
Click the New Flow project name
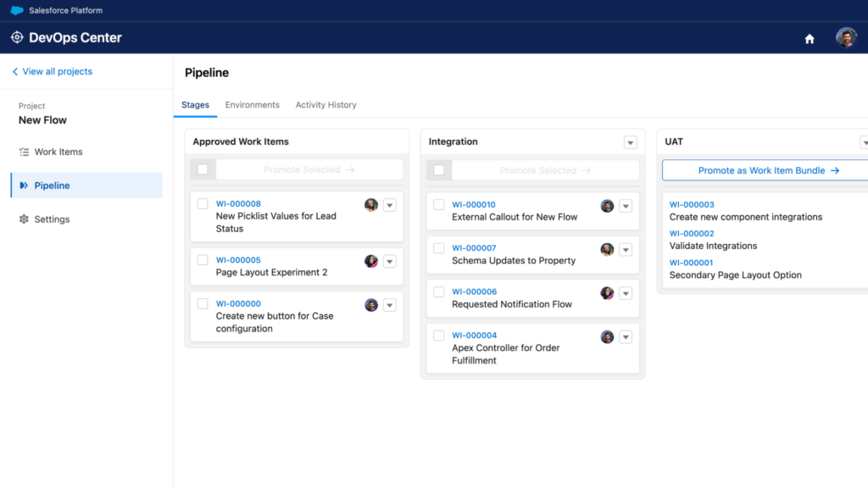coord(42,120)
